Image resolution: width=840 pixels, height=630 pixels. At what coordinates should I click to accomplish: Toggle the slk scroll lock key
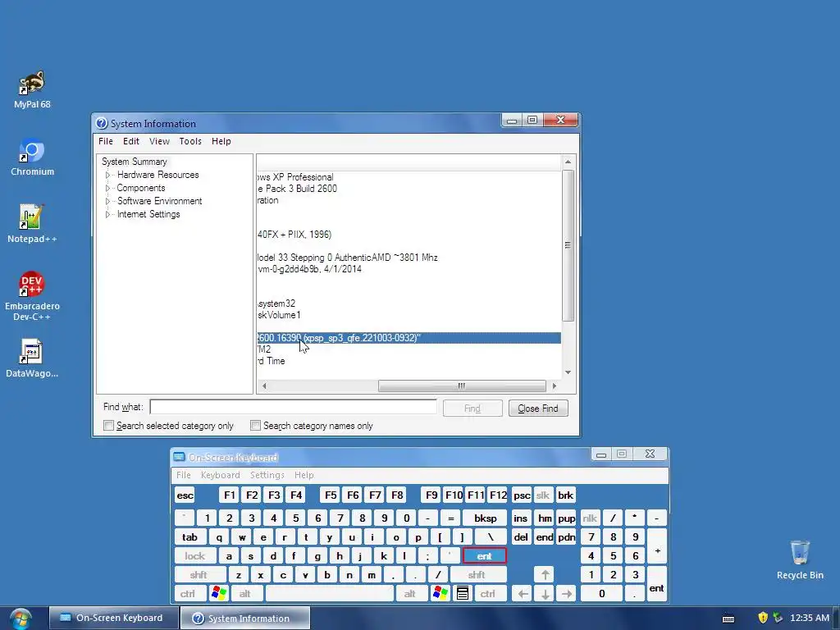click(x=543, y=495)
